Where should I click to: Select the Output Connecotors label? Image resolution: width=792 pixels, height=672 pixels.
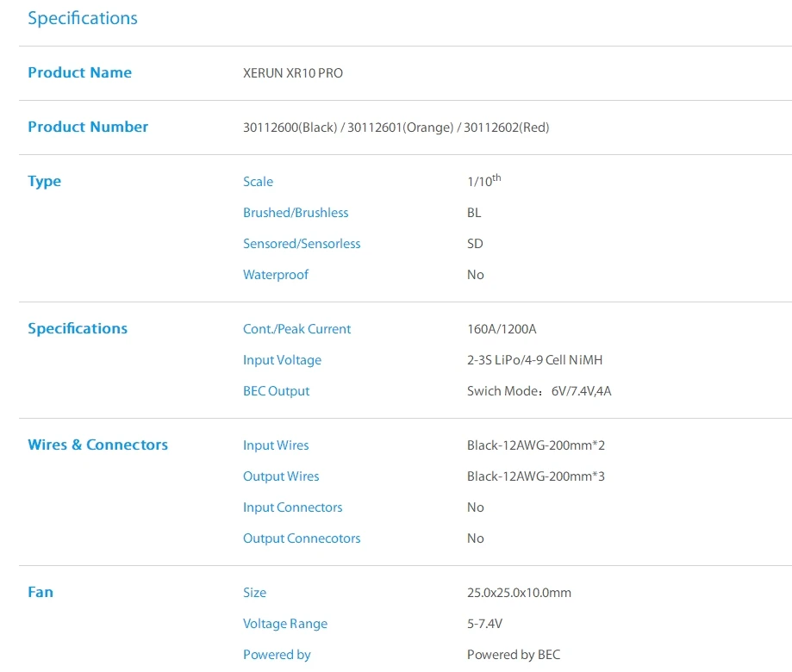click(302, 538)
